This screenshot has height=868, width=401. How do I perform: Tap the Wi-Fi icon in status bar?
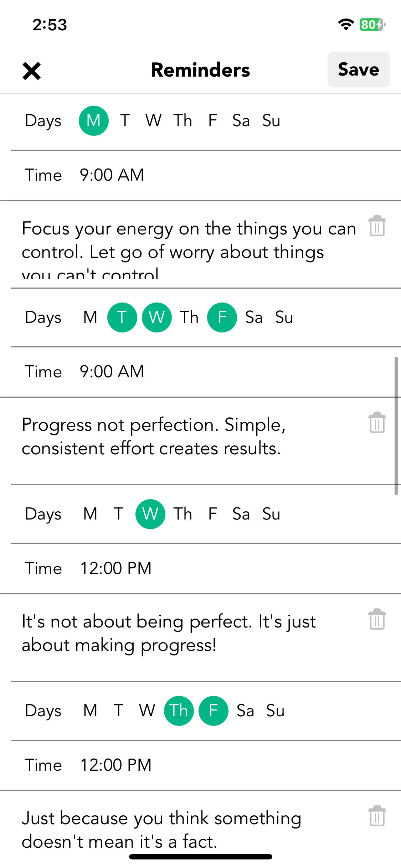[x=346, y=25]
